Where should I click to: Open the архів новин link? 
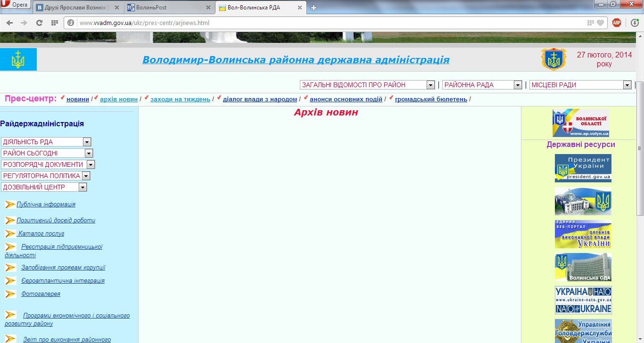pyautogui.click(x=119, y=99)
